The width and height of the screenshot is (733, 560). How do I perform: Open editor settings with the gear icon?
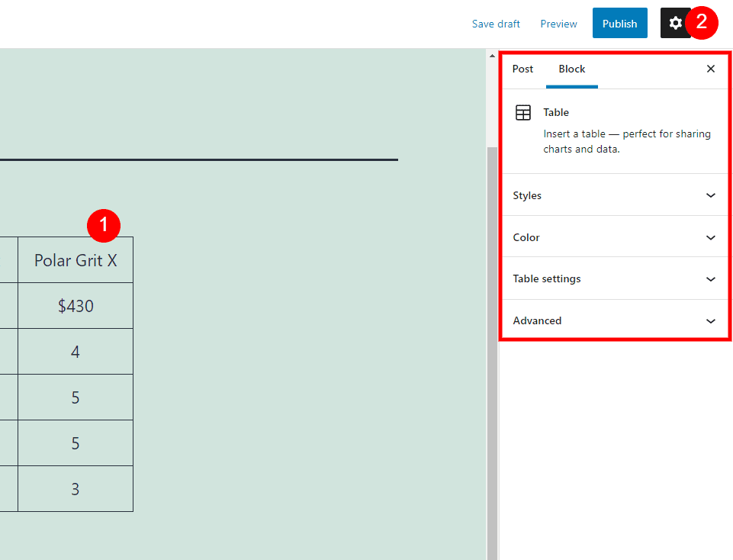pos(675,23)
